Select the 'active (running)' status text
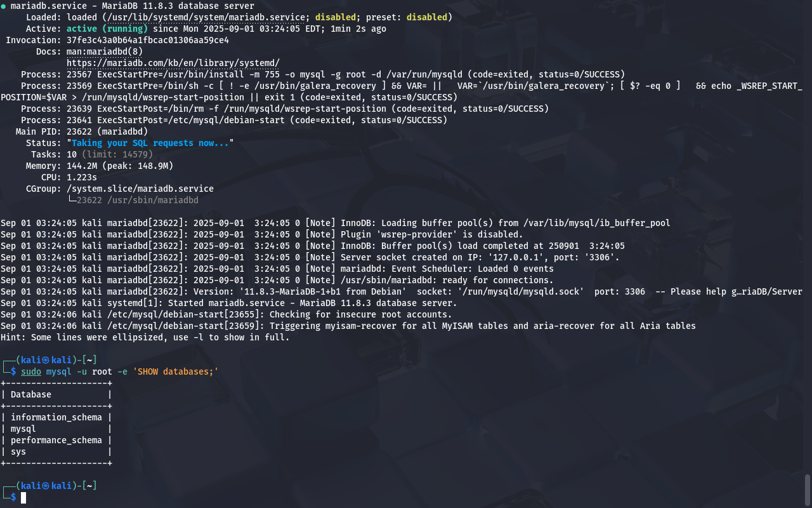This screenshot has width=812, height=508. (x=107, y=29)
